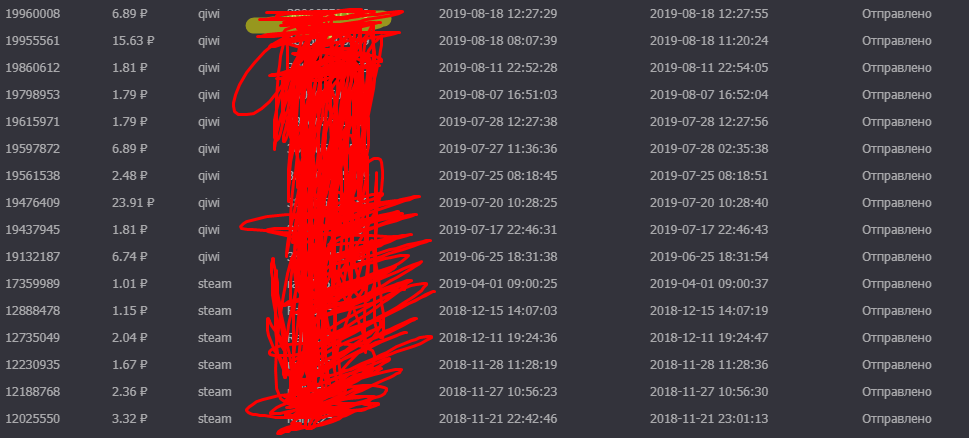Click Отправлено status for row 19476409
This screenshot has width=969, height=438.
(897, 203)
